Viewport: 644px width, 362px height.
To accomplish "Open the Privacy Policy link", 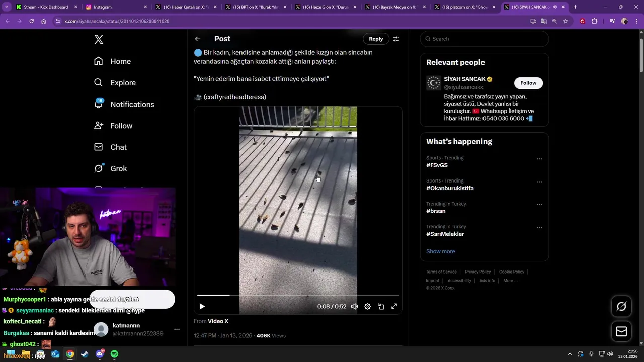I will tap(477, 272).
